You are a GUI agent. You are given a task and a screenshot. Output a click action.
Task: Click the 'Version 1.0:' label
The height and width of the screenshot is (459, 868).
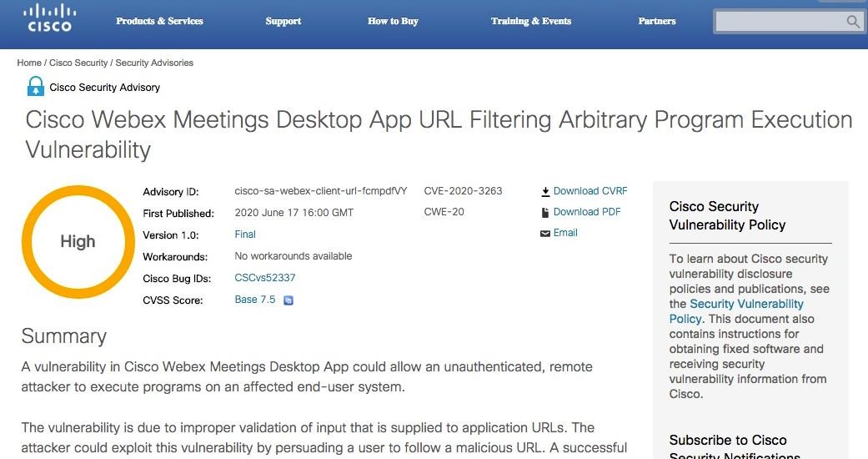[170, 235]
